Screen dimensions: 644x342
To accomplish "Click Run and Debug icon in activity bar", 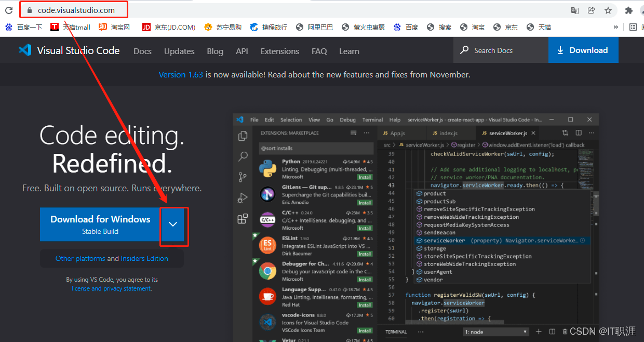I will pyautogui.click(x=243, y=198).
